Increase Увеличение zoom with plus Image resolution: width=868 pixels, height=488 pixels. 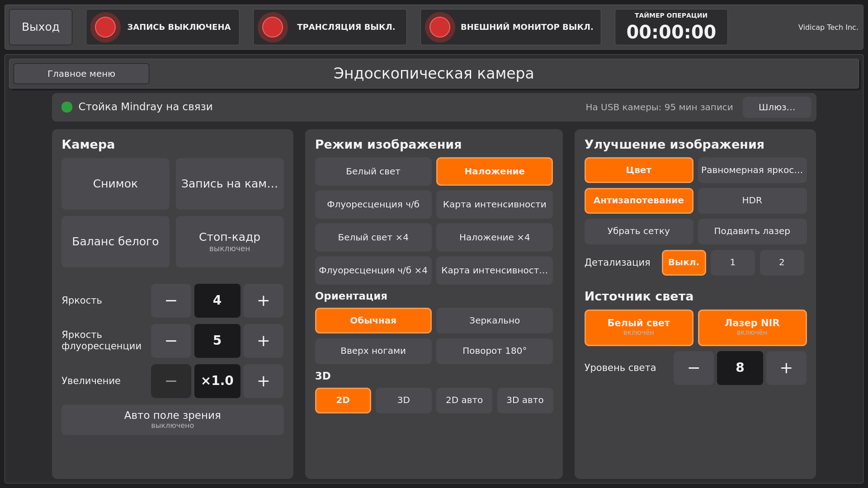tap(263, 381)
